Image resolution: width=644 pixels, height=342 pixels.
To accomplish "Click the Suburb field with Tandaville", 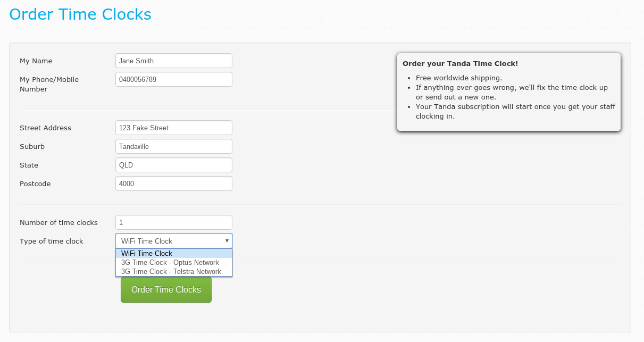I will tap(174, 146).
